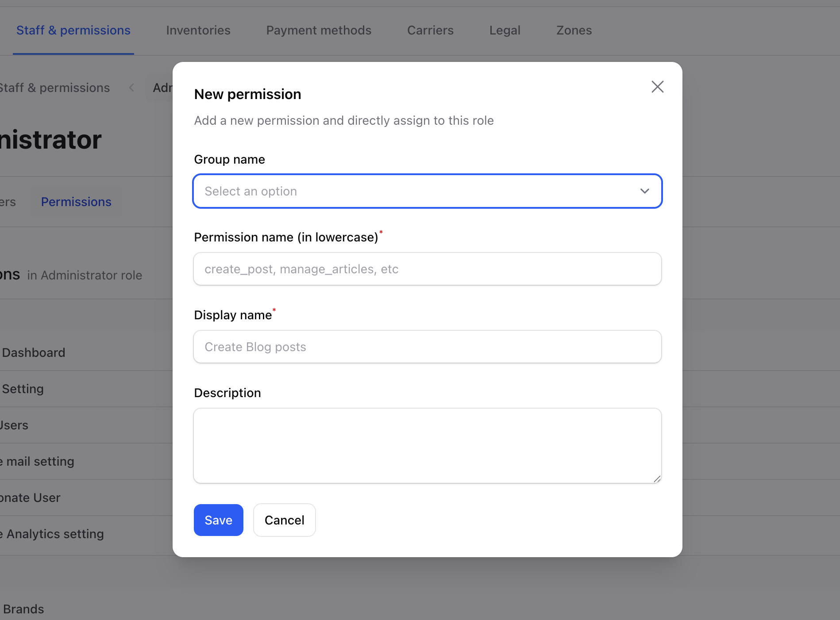Image resolution: width=840 pixels, height=620 pixels.
Task: Open the Payment methods tab
Action: 319,30
